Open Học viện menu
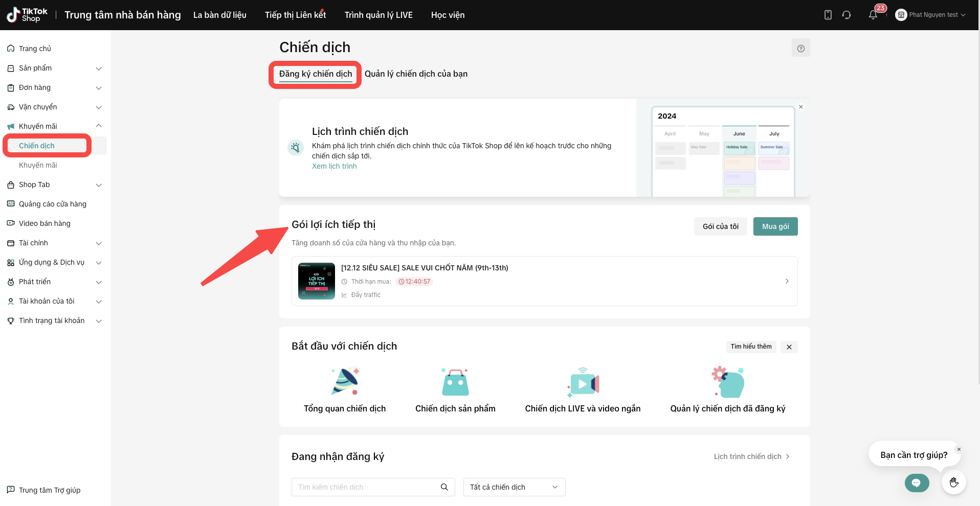Screen dimensions: 980x506 click(448, 15)
